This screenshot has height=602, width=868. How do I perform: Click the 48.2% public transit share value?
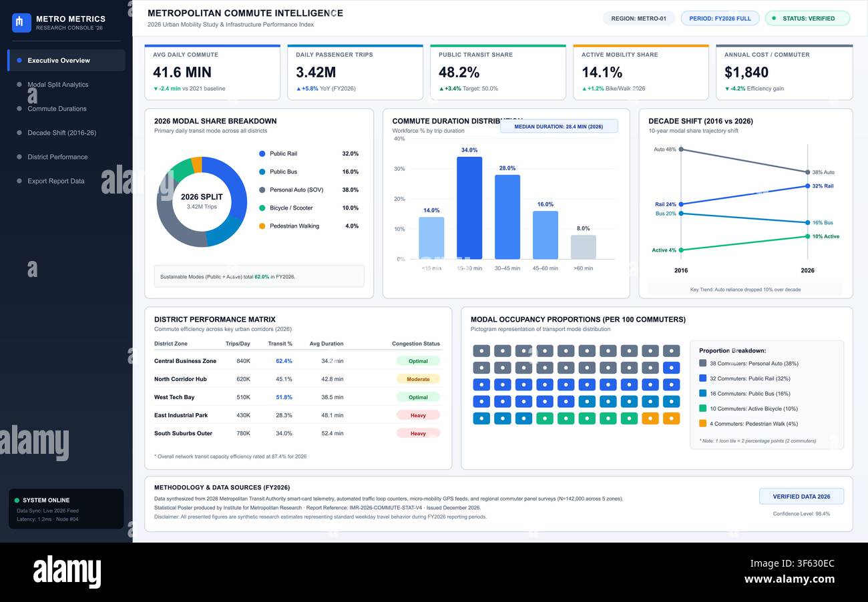(x=459, y=72)
